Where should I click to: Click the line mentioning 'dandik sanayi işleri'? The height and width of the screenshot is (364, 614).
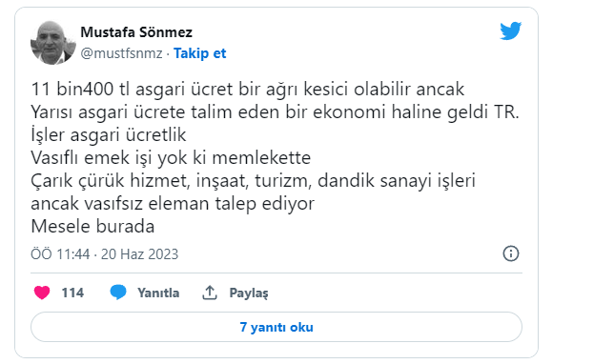pyautogui.click(x=253, y=181)
